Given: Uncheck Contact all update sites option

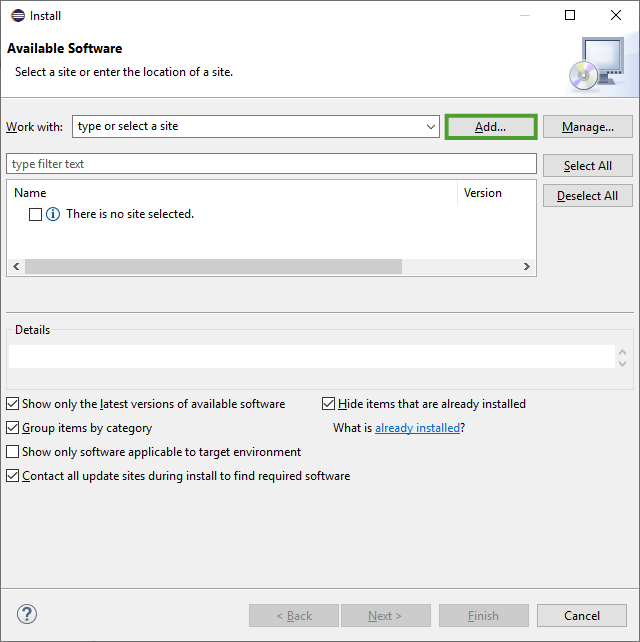Looking at the screenshot, I should pyautogui.click(x=13, y=476).
